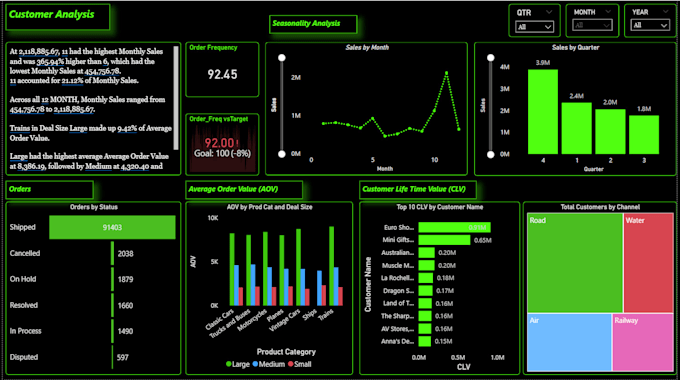Click the Trains link in narrative
This screenshot has height=380, width=680.
[20, 128]
